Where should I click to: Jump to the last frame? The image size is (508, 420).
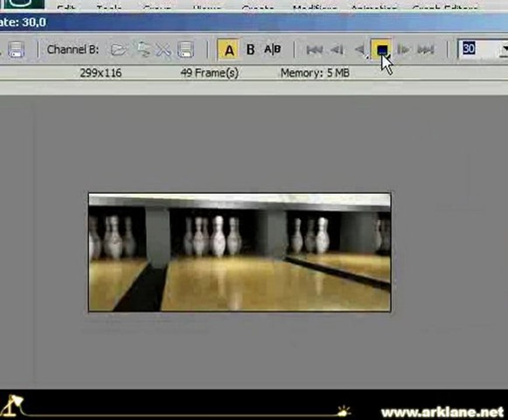tap(425, 50)
